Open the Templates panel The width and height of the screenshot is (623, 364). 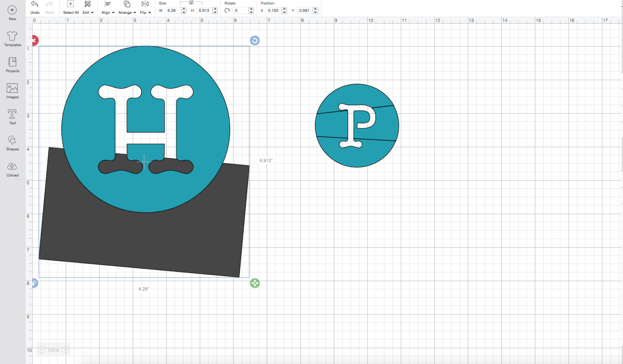[x=12, y=39]
